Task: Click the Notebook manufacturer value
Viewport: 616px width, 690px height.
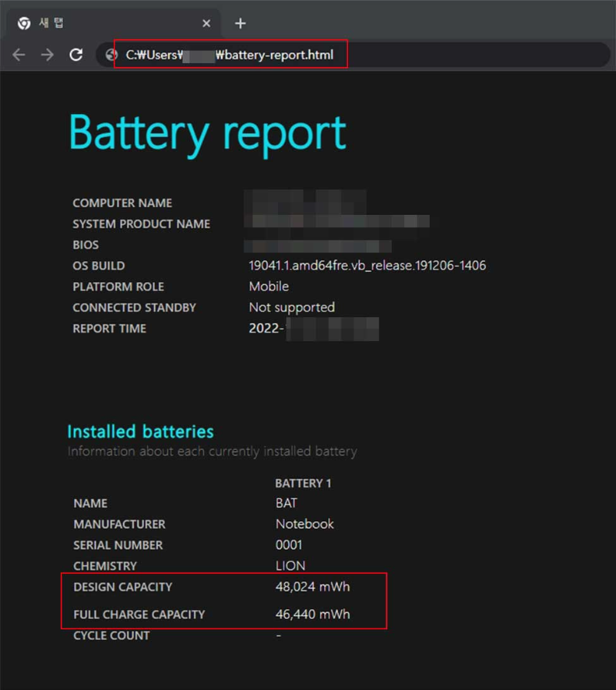Action: (x=304, y=524)
